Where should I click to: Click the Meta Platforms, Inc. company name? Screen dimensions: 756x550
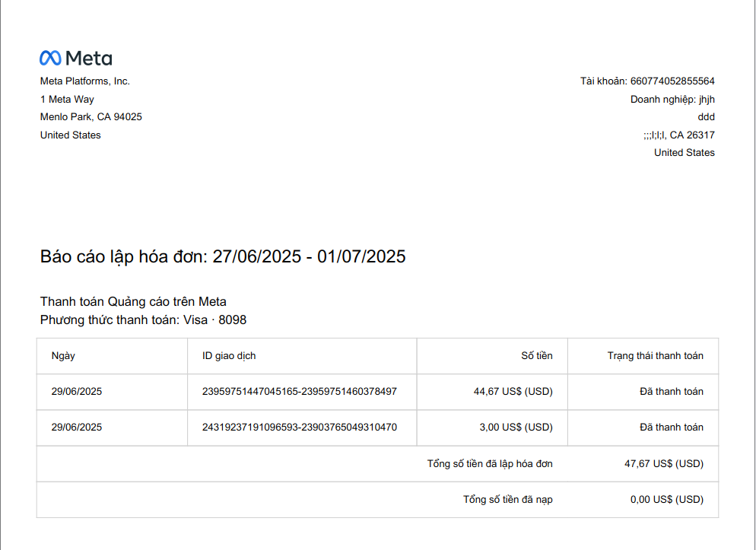click(x=85, y=81)
